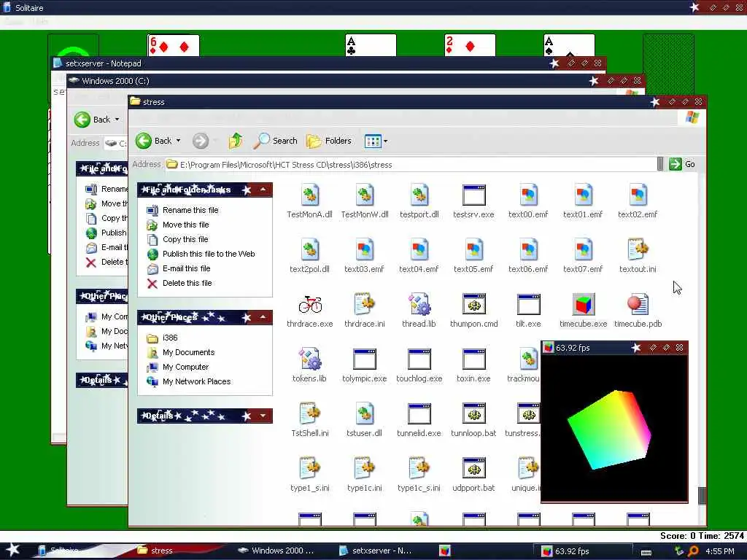Select udpport.bat batch file

coord(474,469)
